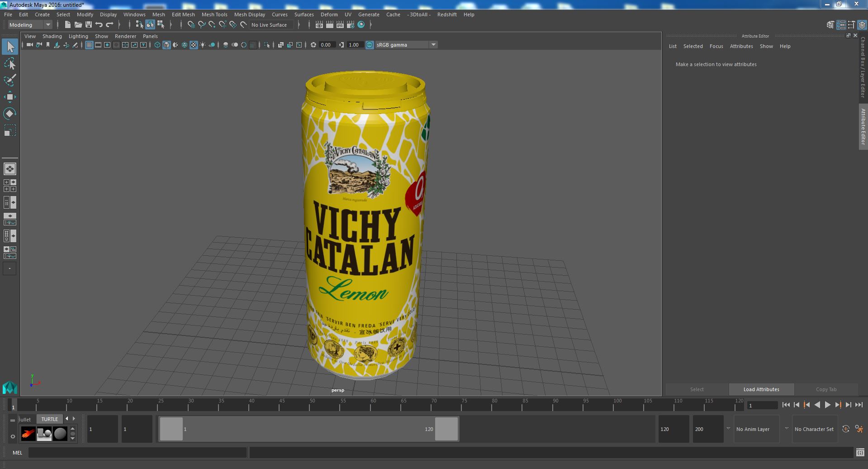868x469 pixels.
Task: Open the Attribute Editor vertical side tab
Action: click(863, 127)
